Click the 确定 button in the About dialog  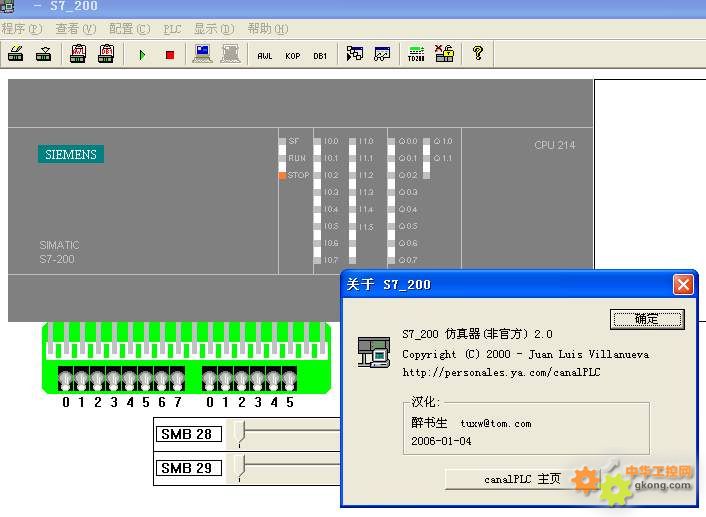click(x=647, y=319)
